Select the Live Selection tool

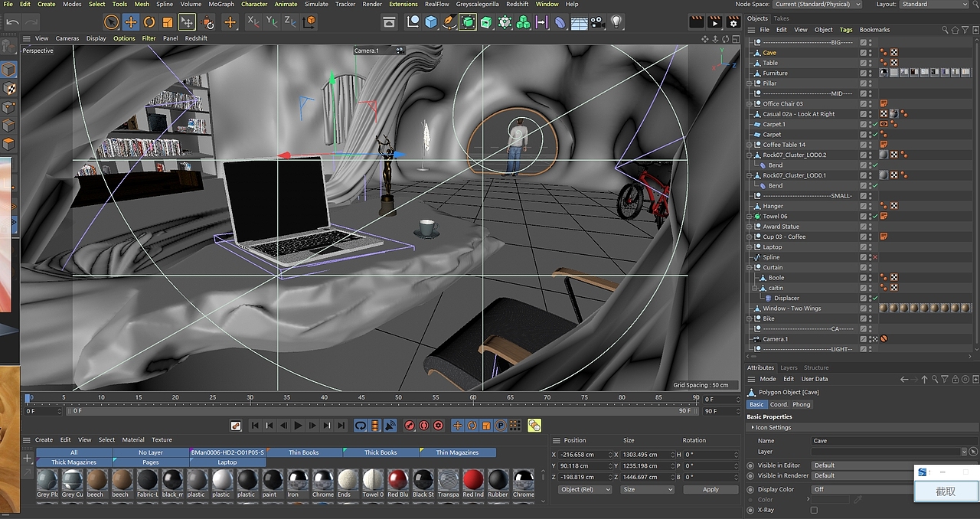(x=111, y=22)
